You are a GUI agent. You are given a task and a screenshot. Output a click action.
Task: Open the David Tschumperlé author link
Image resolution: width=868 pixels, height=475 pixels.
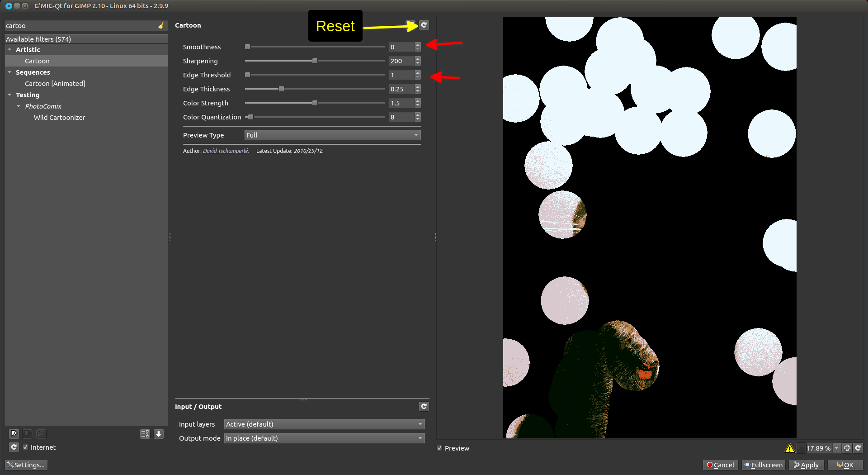click(225, 151)
